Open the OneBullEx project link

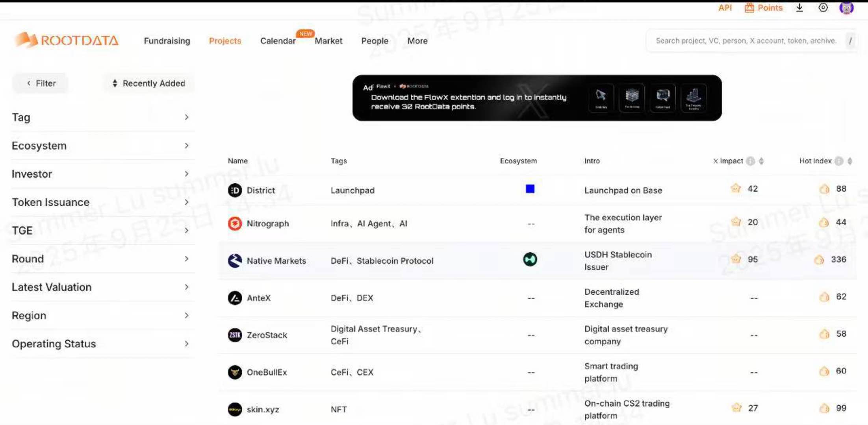pos(267,372)
